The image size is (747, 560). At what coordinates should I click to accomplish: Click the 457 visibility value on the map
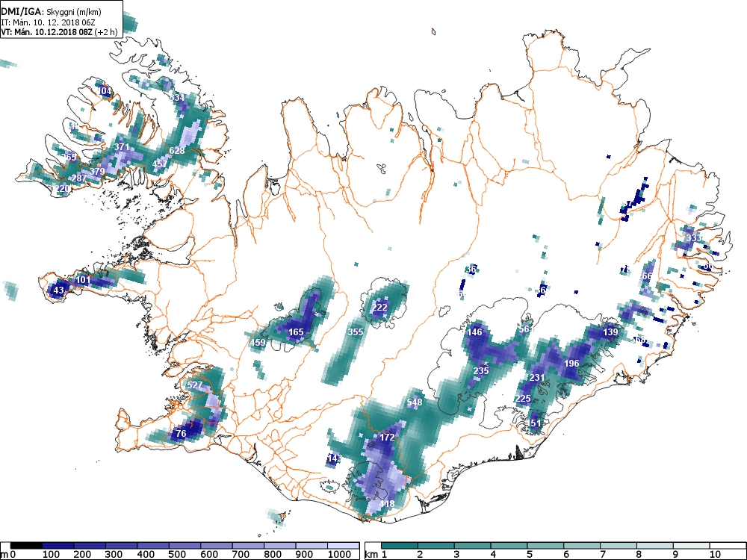[x=160, y=164]
